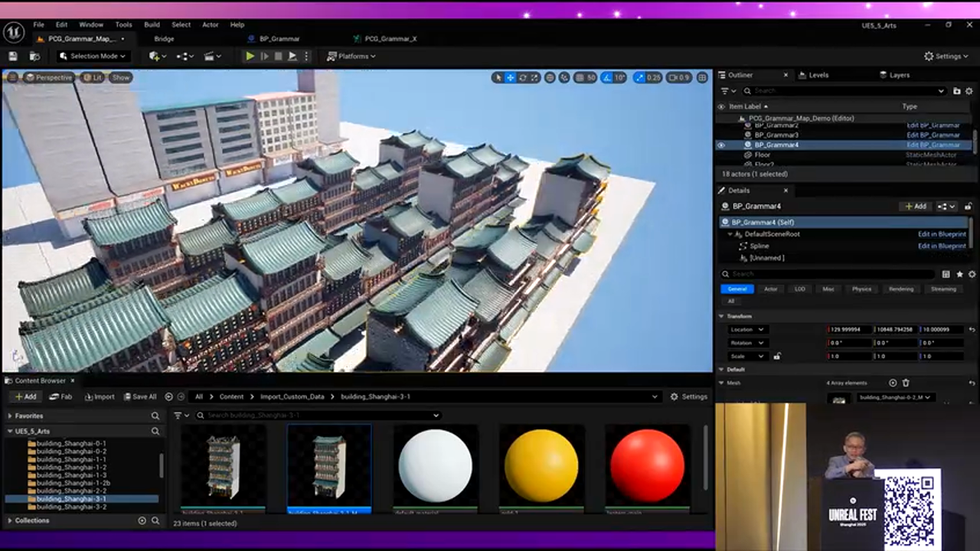Click Edit in Blueprint link for Spline

(941, 246)
